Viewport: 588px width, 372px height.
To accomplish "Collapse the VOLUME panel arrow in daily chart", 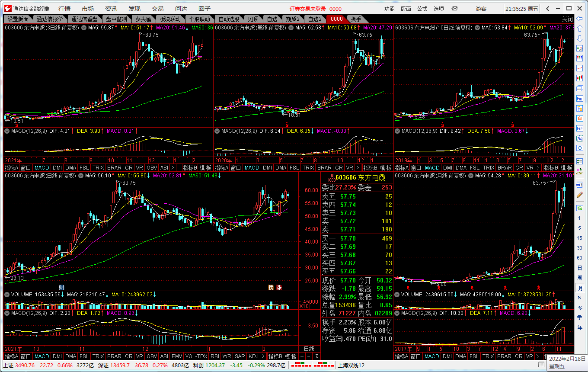I will (x=7, y=294).
